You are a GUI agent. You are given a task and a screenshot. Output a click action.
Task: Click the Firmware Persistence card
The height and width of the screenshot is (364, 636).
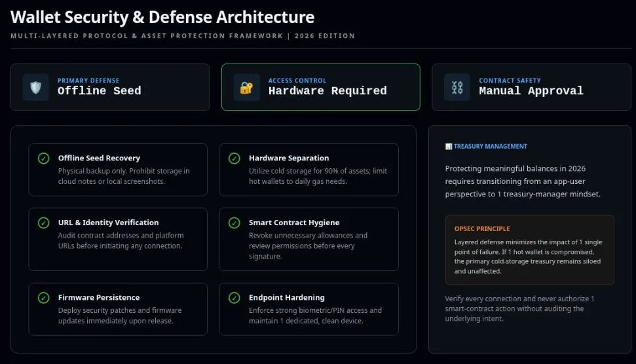(118, 309)
